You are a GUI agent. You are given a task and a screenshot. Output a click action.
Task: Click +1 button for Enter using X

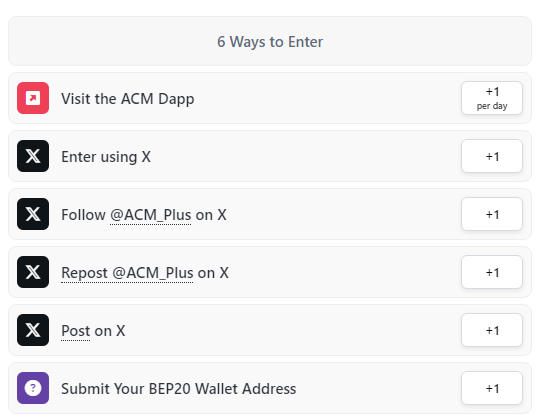[x=492, y=156]
